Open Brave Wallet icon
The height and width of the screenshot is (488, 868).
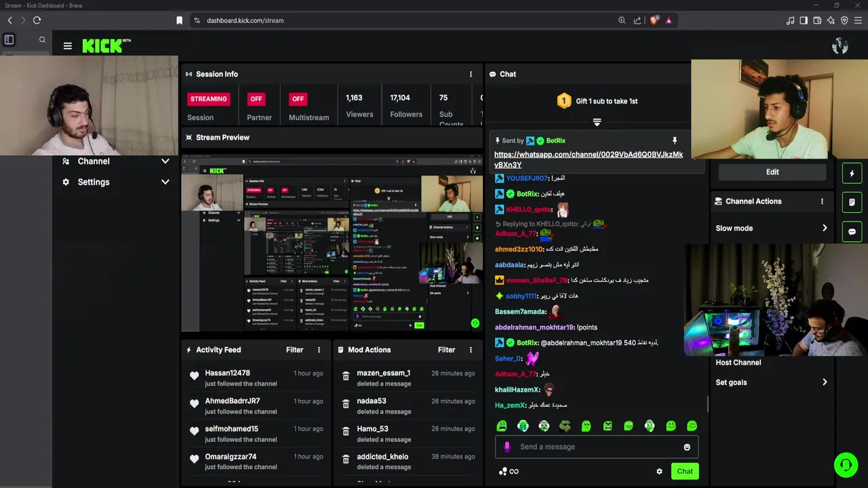point(817,20)
